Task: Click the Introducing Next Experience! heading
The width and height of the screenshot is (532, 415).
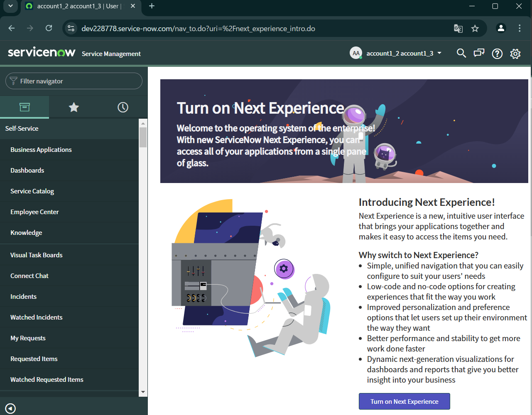Action: (427, 202)
